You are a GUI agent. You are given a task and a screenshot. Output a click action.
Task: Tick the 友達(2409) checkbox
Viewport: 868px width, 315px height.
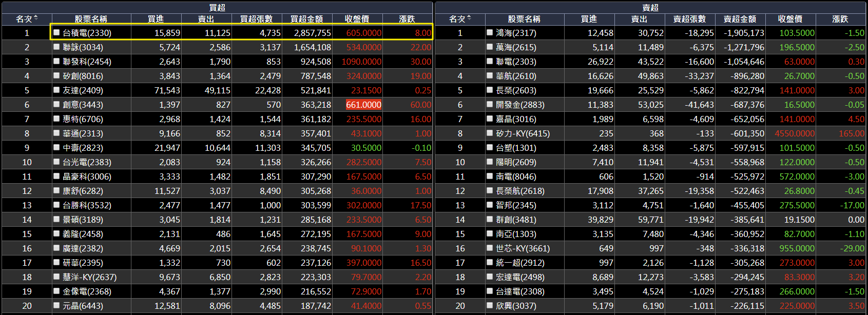(56, 90)
